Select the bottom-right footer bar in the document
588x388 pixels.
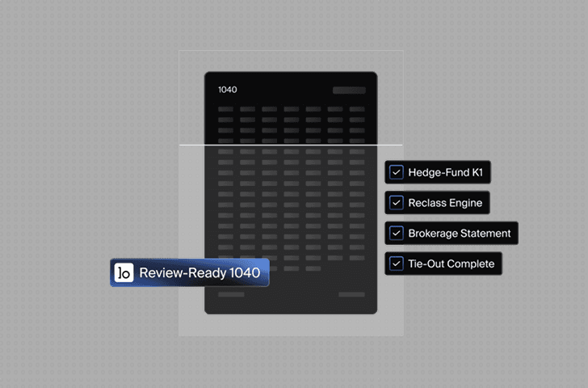tap(351, 294)
